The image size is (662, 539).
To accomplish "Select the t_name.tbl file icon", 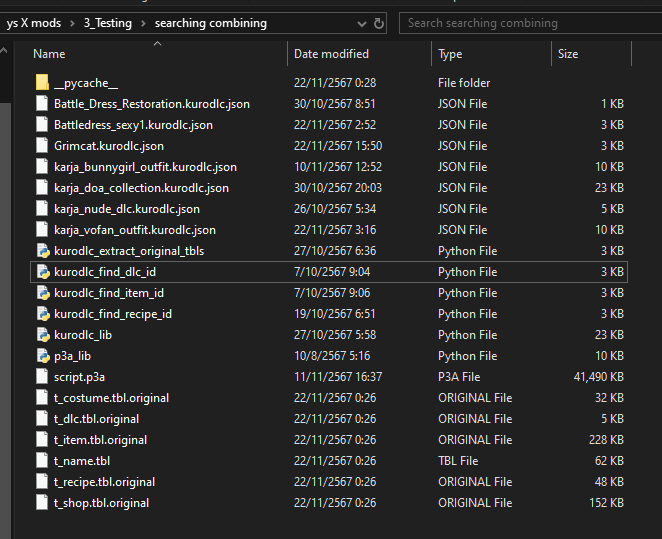I will pyautogui.click(x=42, y=460).
